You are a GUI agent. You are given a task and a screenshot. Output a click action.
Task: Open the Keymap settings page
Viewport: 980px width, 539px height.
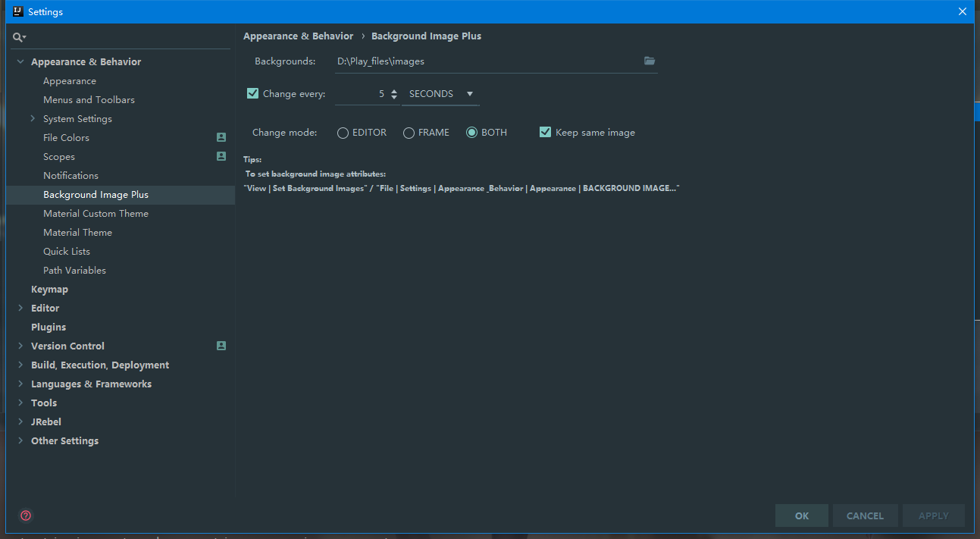click(x=49, y=290)
